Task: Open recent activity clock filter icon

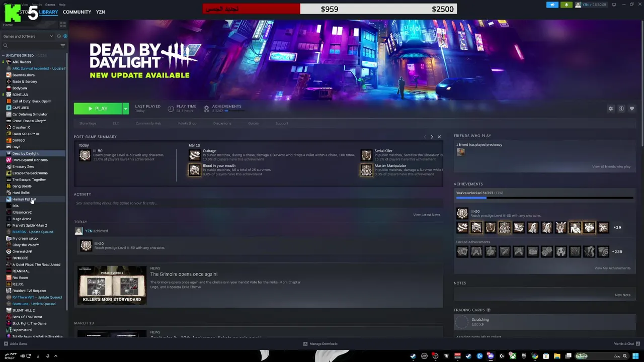Action: (x=58, y=36)
